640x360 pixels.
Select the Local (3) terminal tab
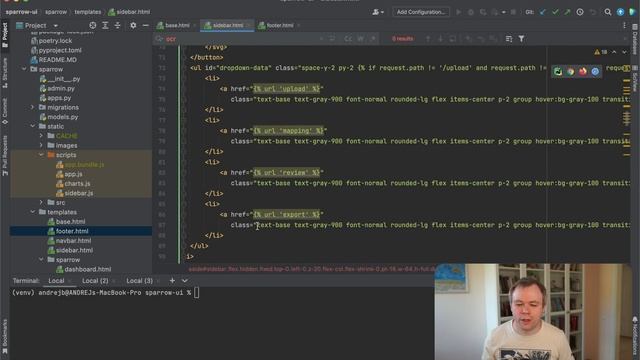[x=140, y=281]
